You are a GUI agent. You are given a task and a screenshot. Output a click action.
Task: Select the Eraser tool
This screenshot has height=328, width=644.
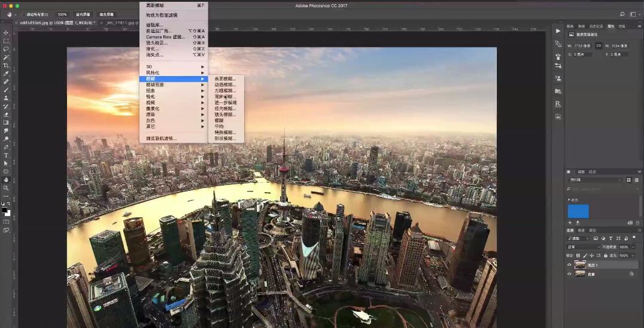click(x=6, y=114)
